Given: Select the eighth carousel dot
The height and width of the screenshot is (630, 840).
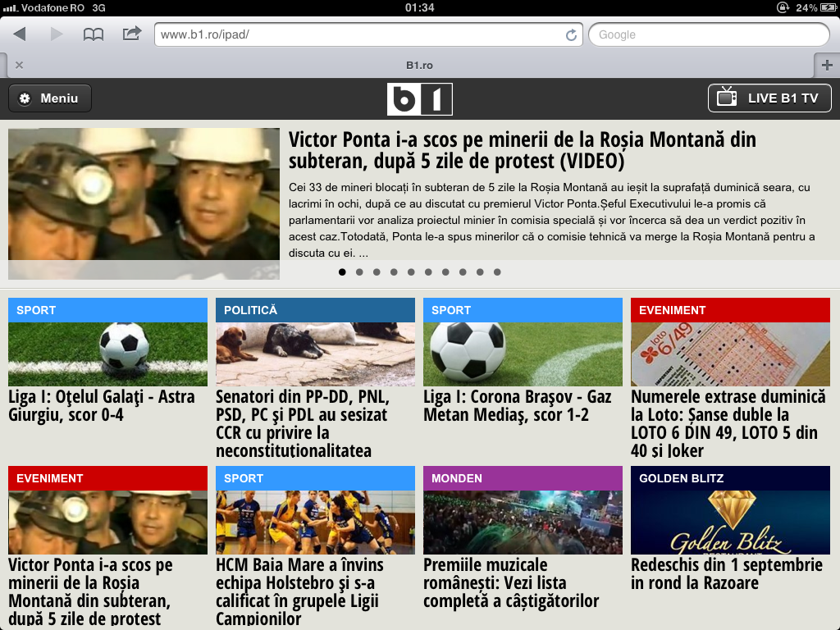Looking at the screenshot, I should tap(463, 272).
